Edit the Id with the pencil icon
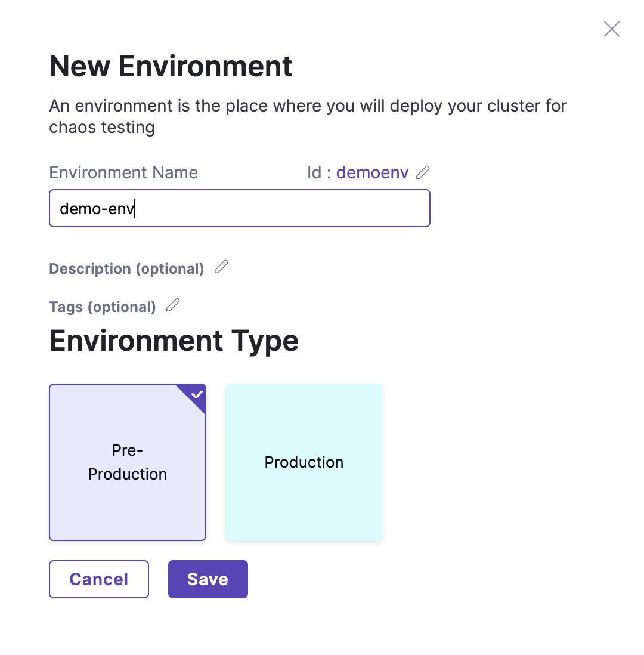 [423, 172]
